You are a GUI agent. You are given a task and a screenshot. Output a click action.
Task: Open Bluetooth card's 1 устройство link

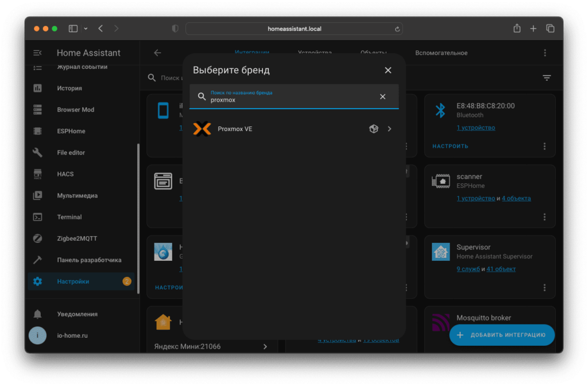(475, 128)
